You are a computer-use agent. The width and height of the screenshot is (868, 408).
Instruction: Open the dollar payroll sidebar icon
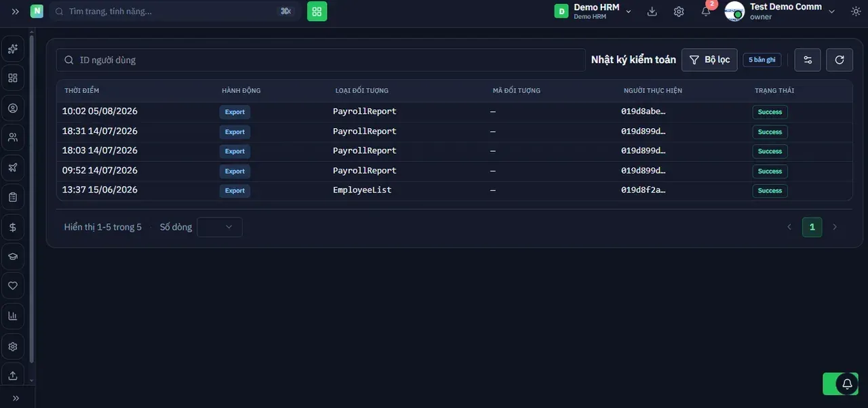coord(12,227)
